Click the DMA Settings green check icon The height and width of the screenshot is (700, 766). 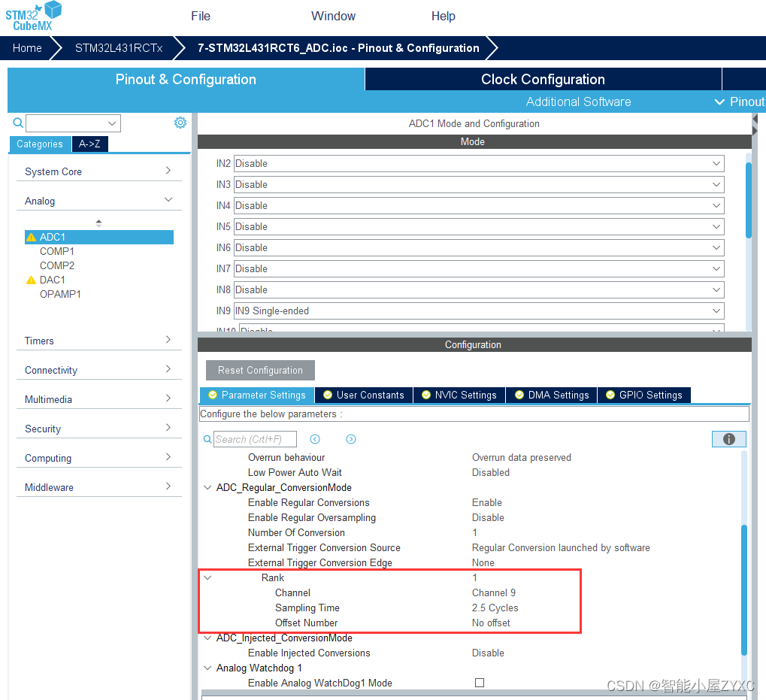(x=519, y=395)
